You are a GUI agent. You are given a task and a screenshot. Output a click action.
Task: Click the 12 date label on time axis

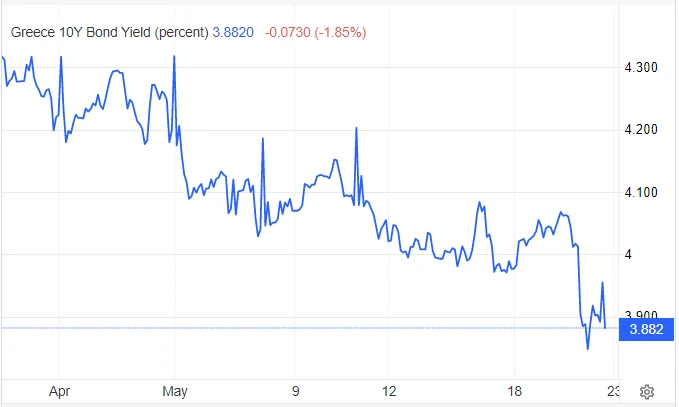(389, 390)
